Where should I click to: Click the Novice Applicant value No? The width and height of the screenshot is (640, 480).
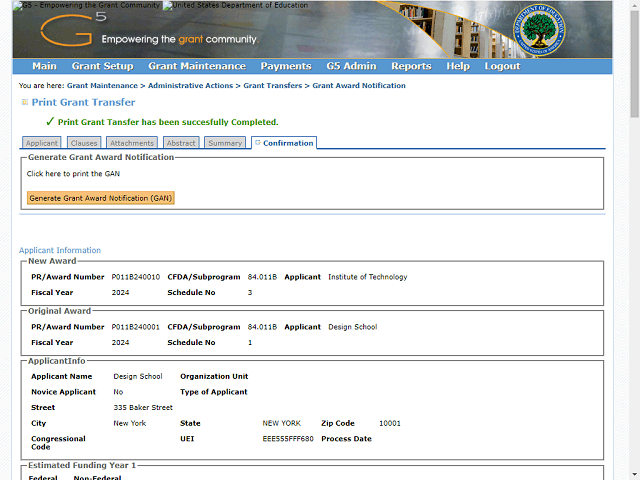coord(118,392)
